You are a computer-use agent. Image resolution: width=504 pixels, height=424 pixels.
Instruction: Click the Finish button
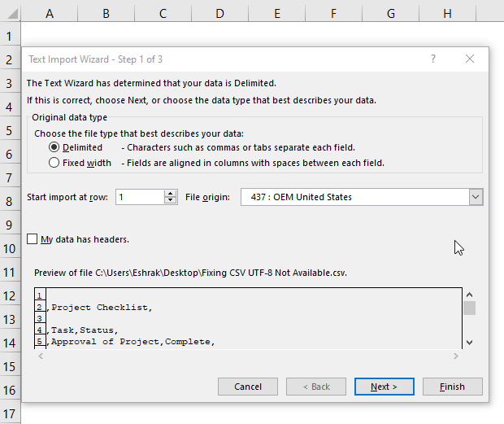click(x=452, y=387)
